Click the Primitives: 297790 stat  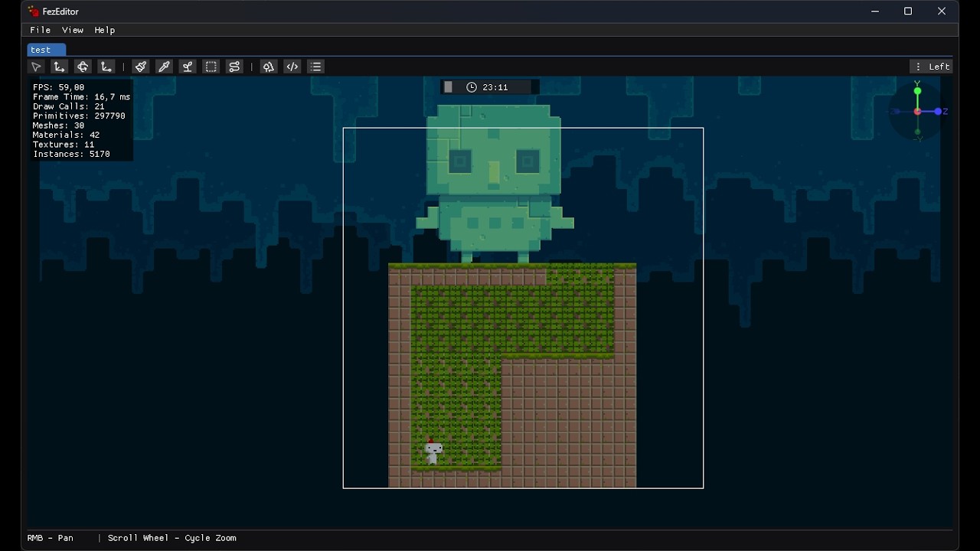[79, 116]
